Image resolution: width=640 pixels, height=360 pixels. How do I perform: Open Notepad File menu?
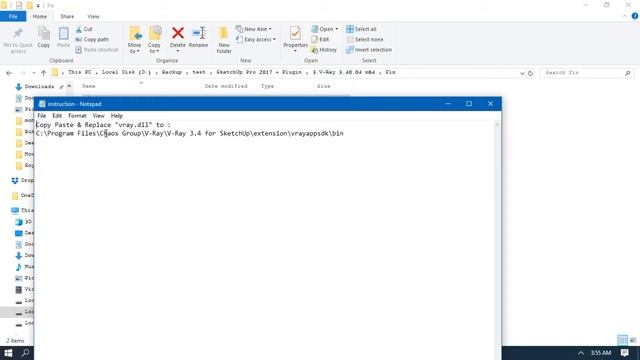pos(42,116)
